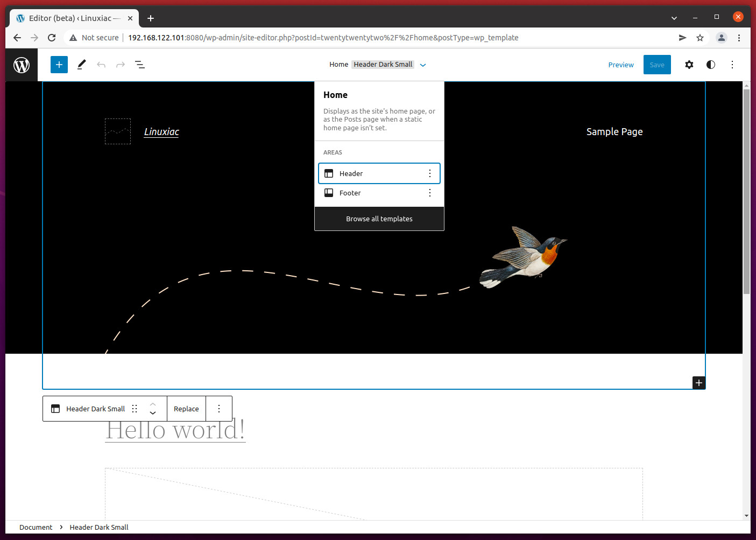The height and width of the screenshot is (540, 756).
Task: Add block with black plus appender
Action: point(699,383)
